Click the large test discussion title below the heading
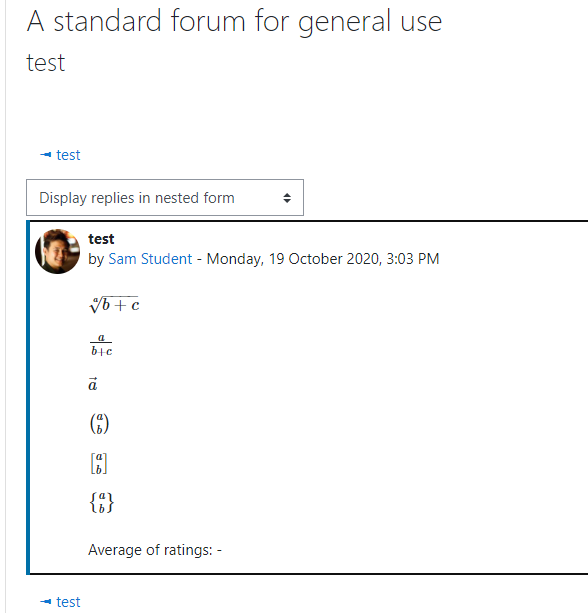 (45, 63)
